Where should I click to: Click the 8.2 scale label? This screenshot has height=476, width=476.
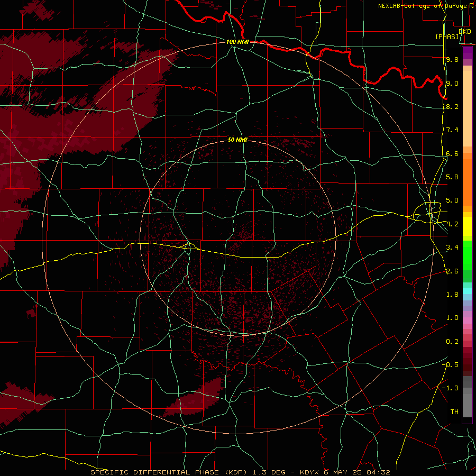tap(452, 106)
